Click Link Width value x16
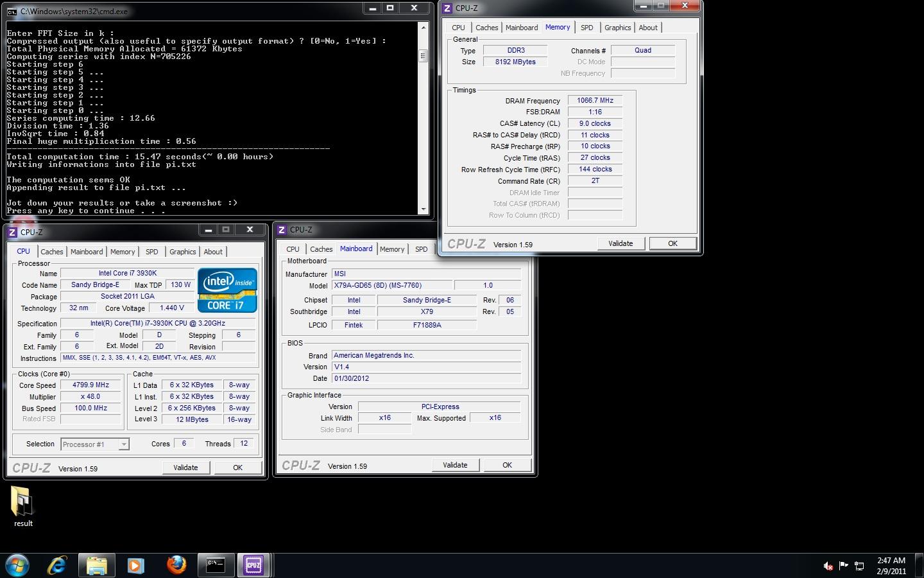Image resolution: width=924 pixels, height=578 pixels. coord(385,417)
